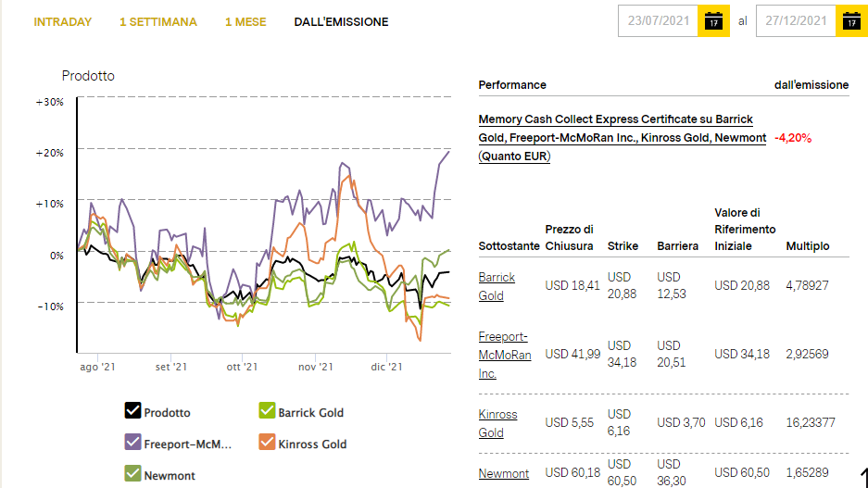
Task: Click the Performance heading
Action: 512,85
